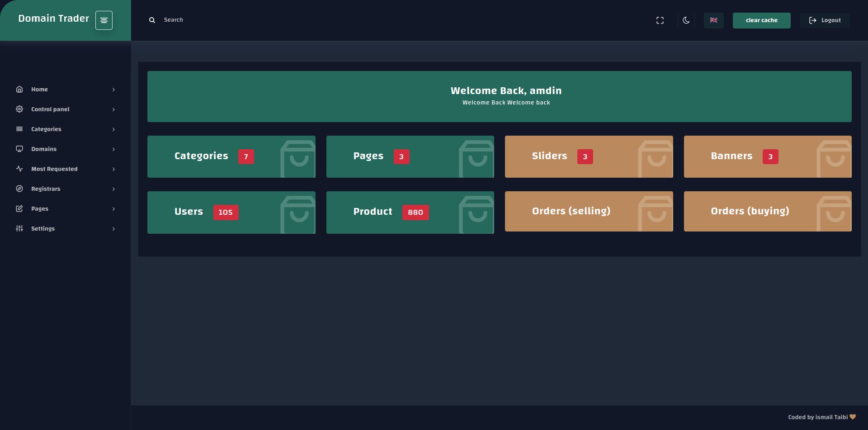Click the Logout arrow icon
Image resolution: width=868 pixels, height=430 pixels.
[813, 20]
